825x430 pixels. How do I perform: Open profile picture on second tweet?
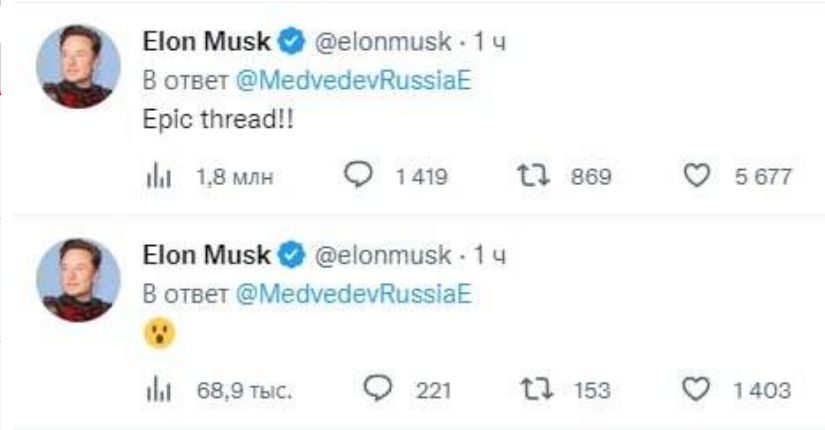[72, 280]
